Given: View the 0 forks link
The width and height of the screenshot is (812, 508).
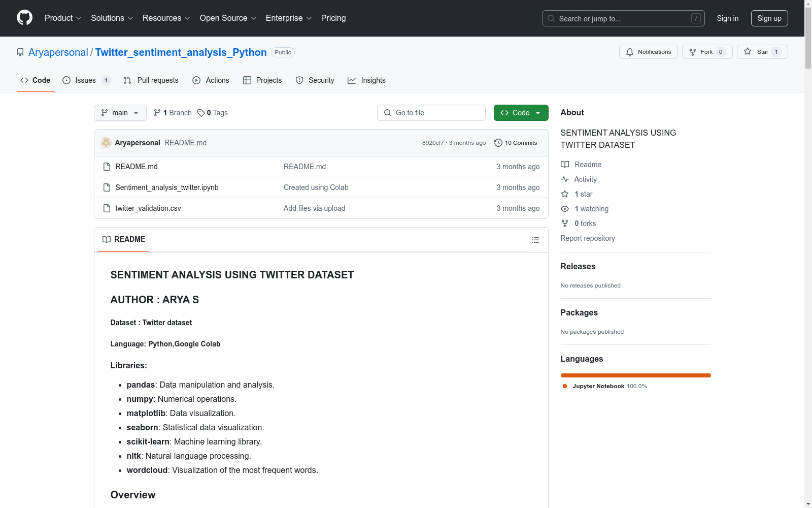Looking at the screenshot, I should coord(579,224).
